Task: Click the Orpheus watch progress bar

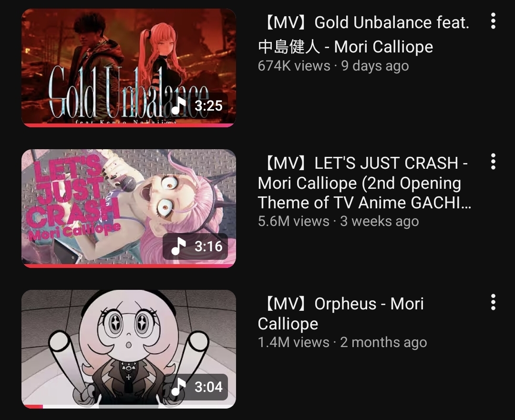Action: pos(129,407)
